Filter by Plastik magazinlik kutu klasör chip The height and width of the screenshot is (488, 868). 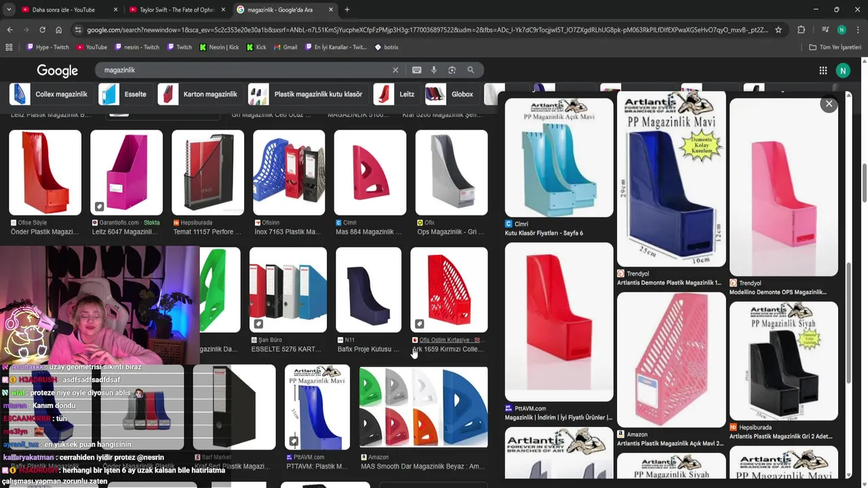(306, 94)
